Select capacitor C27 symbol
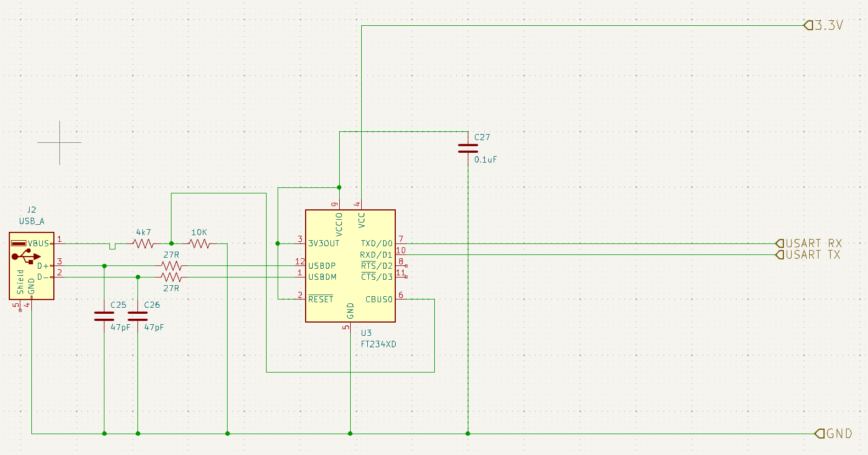Viewport: 868px width, 455px height. (x=468, y=148)
